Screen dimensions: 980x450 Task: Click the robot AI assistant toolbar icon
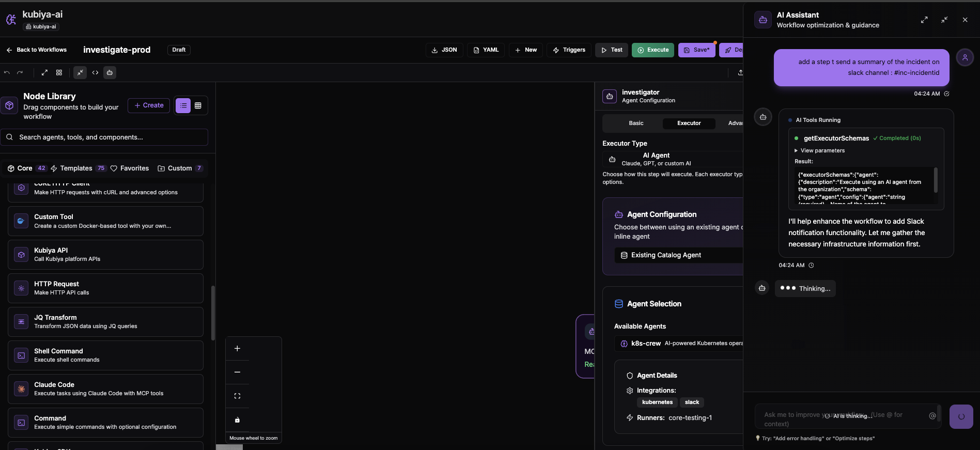pyautogui.click(x=110, y=73)
